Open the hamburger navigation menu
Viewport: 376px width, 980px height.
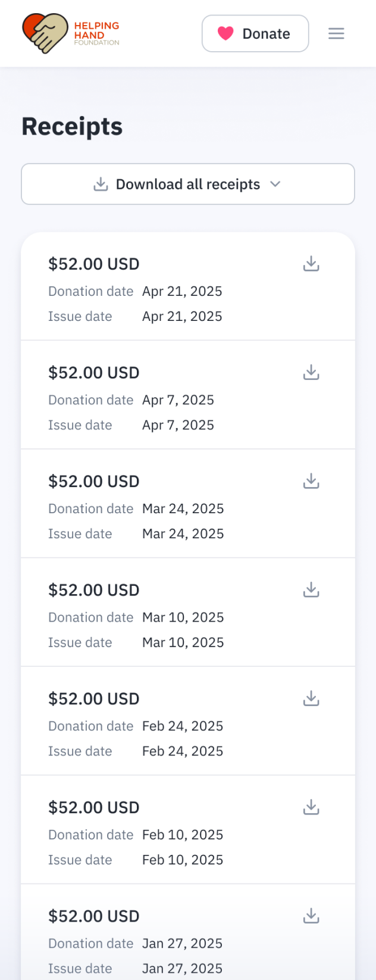click(x=336, y=33)
